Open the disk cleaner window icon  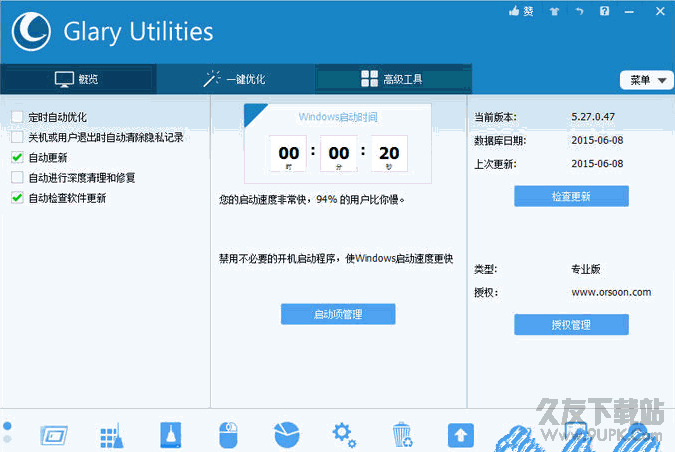54,435
